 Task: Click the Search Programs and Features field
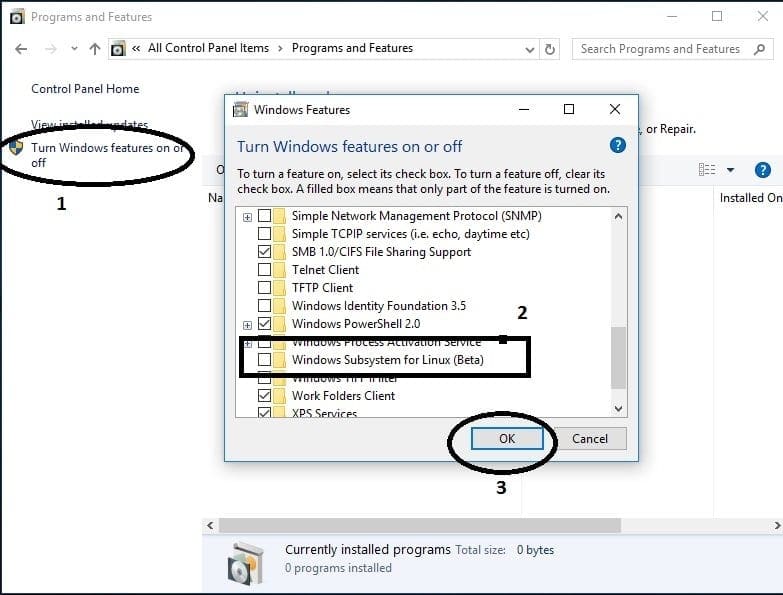(673, 49)
